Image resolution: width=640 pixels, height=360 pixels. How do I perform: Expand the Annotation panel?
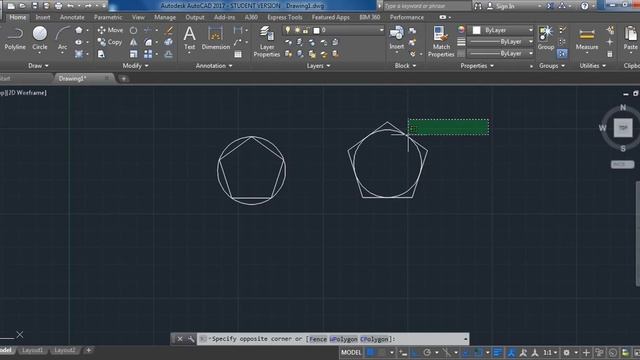click(214, 65)
